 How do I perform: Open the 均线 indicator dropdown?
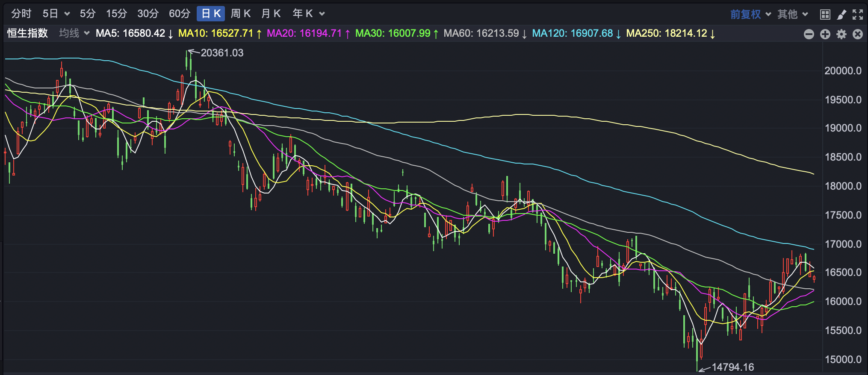click(74, 33)
